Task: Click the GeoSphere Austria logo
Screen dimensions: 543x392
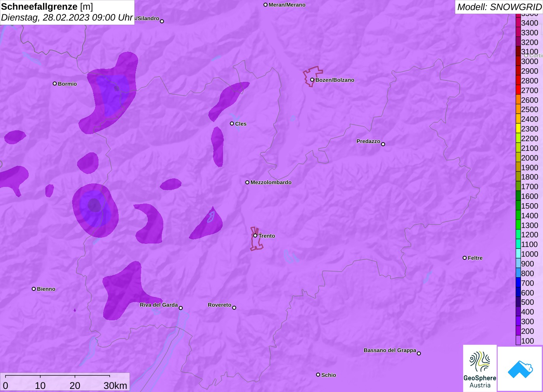Action: click(480, 368)
